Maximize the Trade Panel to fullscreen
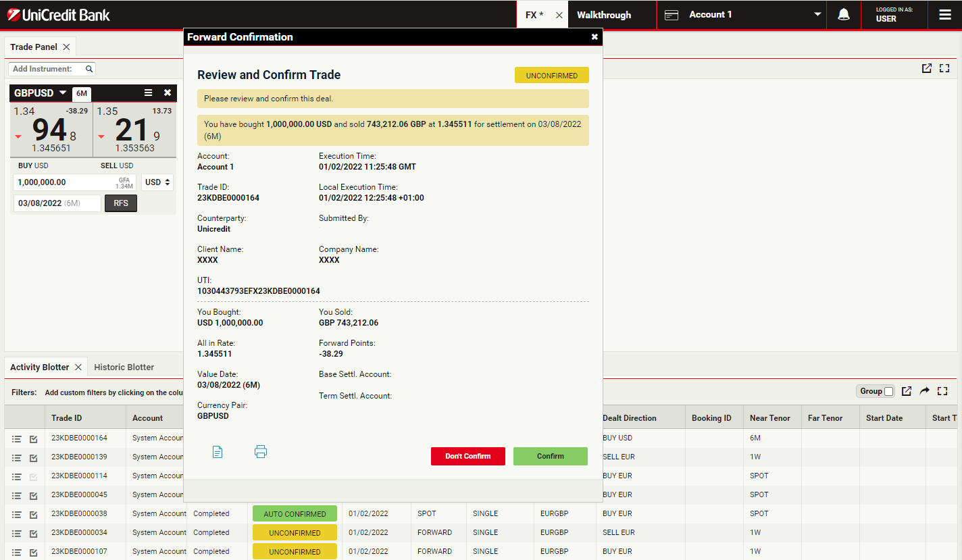Viewport: 962px width, 560px height. pos(944,68)
